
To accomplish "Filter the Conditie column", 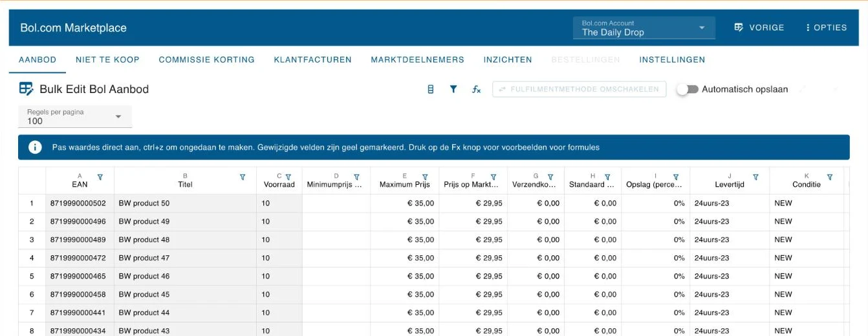I will click(x=830, y=177).
